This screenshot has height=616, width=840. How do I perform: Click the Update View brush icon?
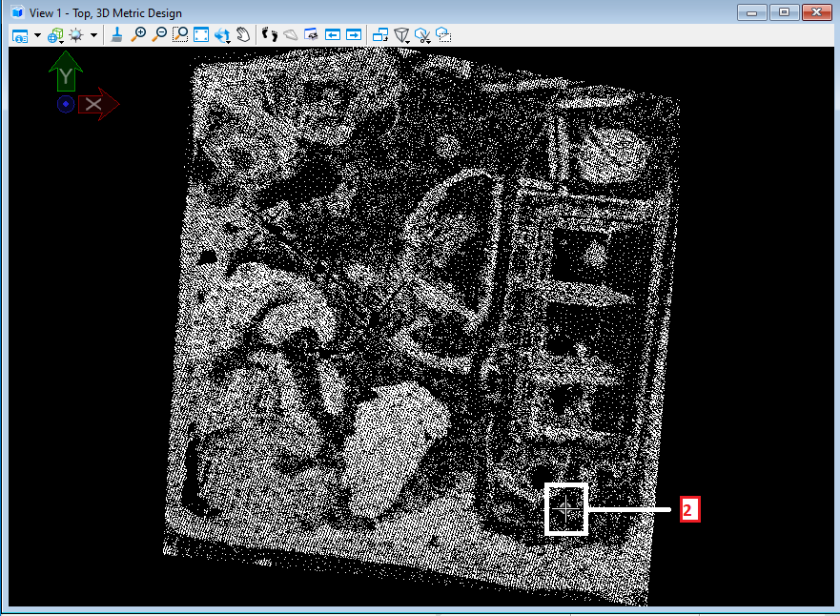click(x=116, y=35)
